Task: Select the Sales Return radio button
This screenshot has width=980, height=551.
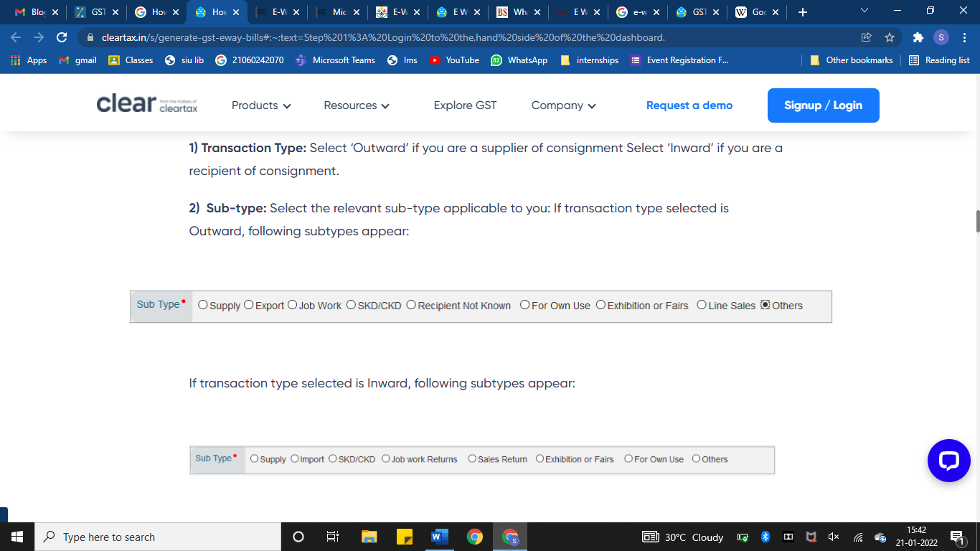Action: [x=472, y=458]
